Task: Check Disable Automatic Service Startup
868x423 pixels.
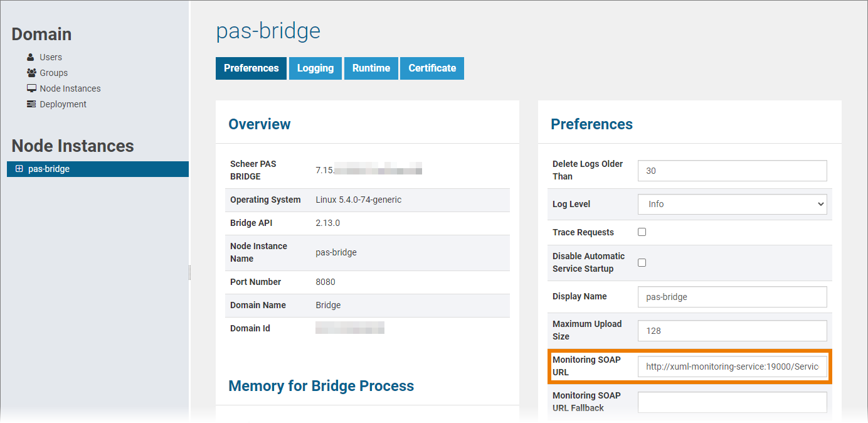Action: [642, 262]
